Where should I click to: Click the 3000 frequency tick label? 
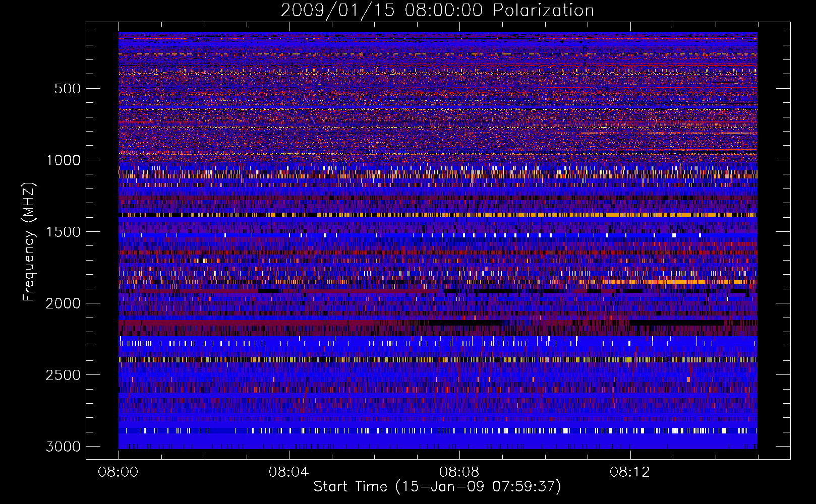(63, 447)
